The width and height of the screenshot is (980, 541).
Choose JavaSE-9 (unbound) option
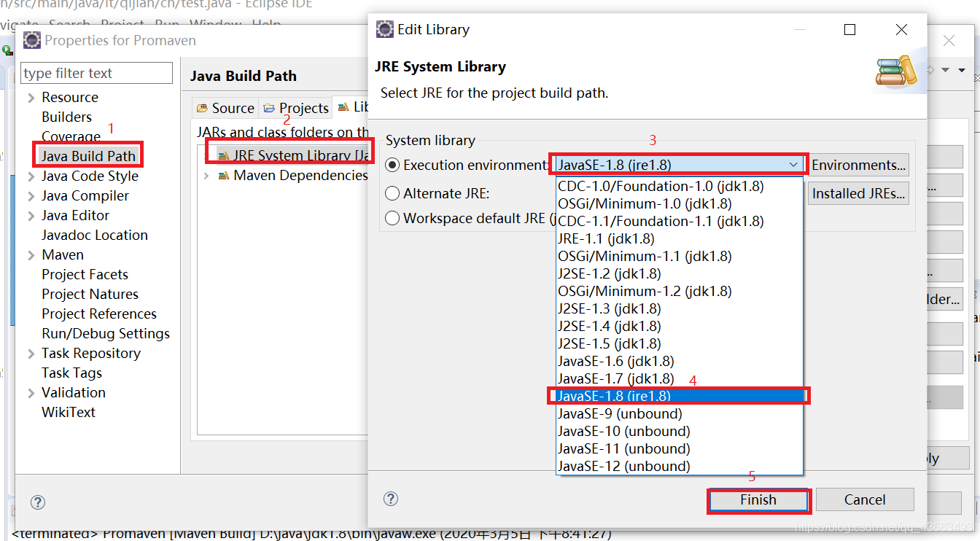tap(680, 413)
